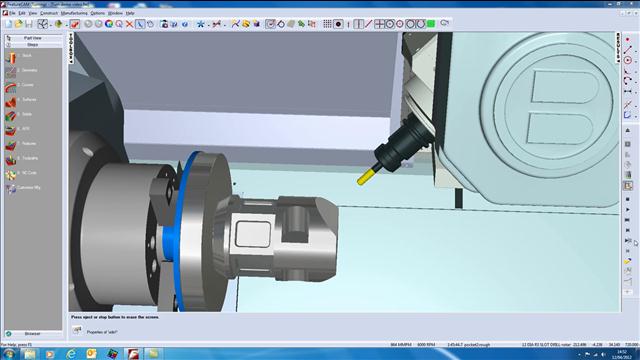Click the Part View button
The height and width of the screenshot is (360, 640).
tap(33, 38)
